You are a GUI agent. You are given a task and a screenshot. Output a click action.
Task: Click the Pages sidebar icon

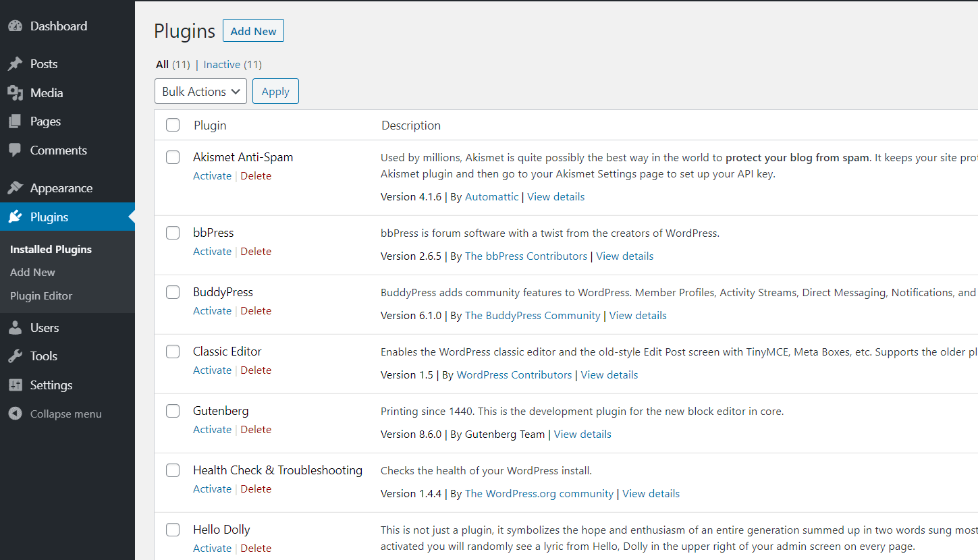point(15,121)
